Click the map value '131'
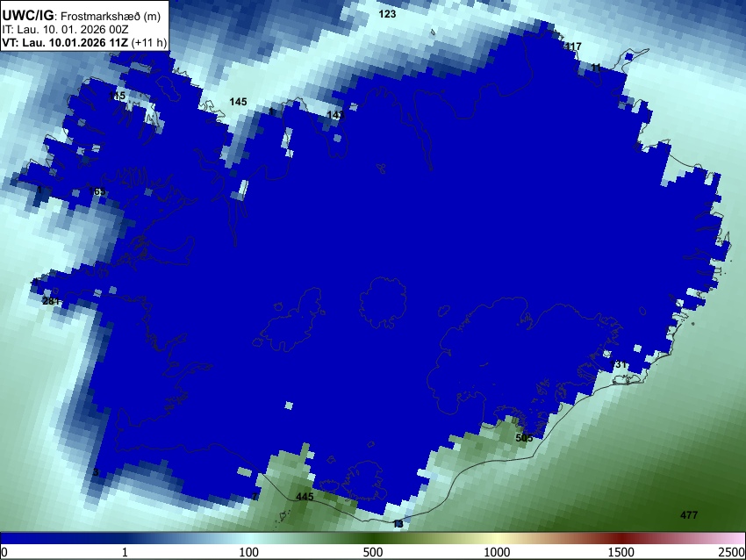Image resolution: width=746 pixels, height=560 pixels. click(618, 364)
